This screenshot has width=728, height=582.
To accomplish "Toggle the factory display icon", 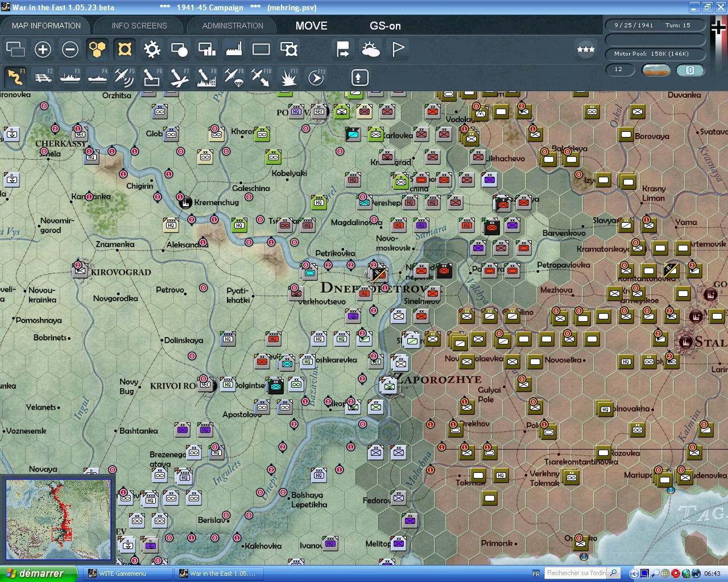I will point(234,49).
